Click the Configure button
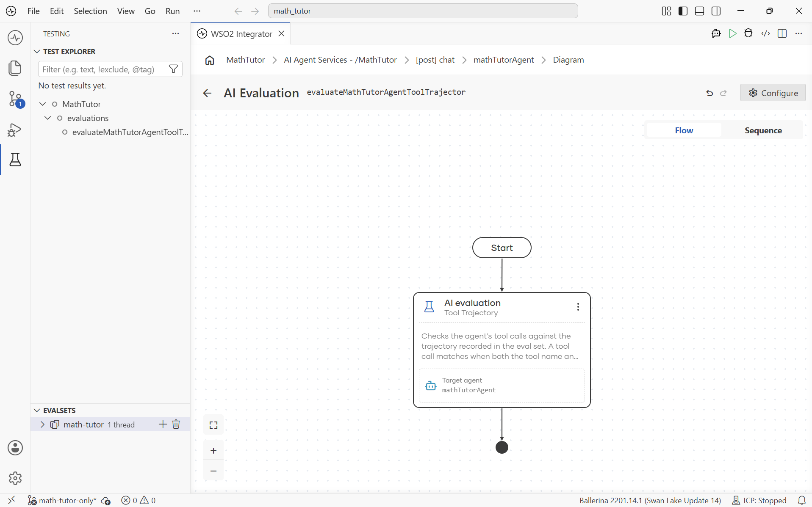This screenshot has width=812, height=507. (x=773, y=93)
